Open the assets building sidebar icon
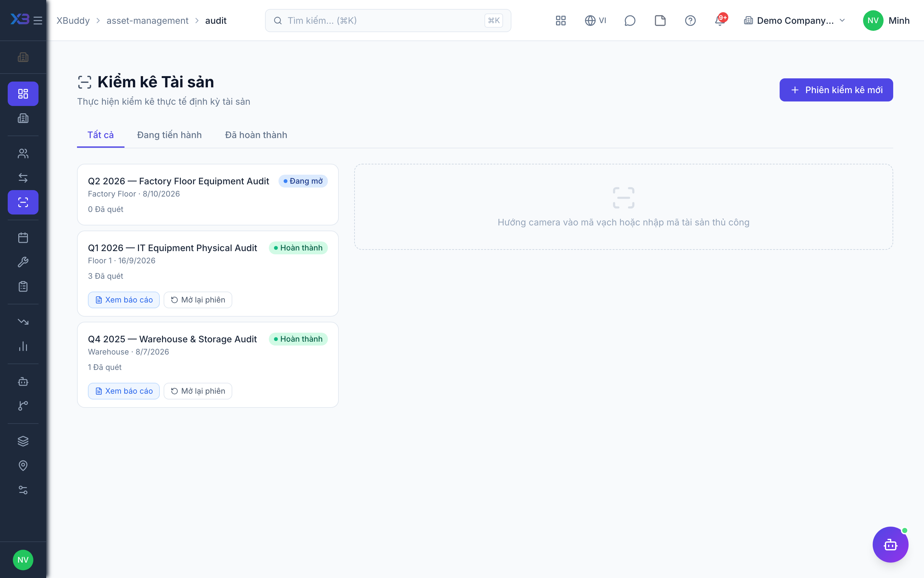This screenshot has height=578, width=924. (23, 118)
